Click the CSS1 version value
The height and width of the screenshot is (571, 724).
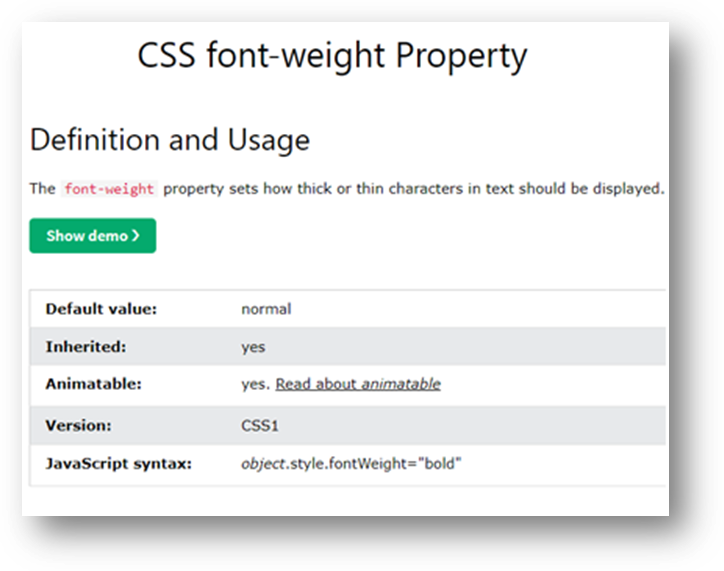(260, 426)
